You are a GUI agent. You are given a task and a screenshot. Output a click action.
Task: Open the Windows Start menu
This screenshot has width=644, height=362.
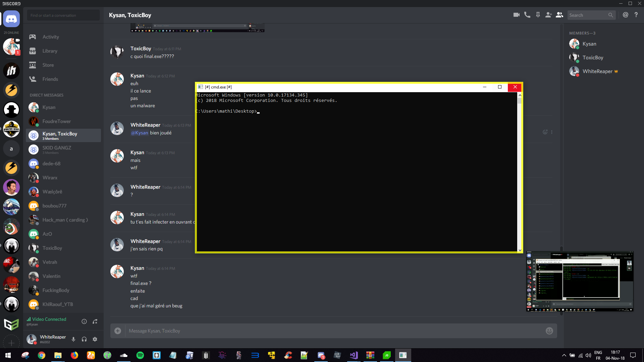click(8, 355)
